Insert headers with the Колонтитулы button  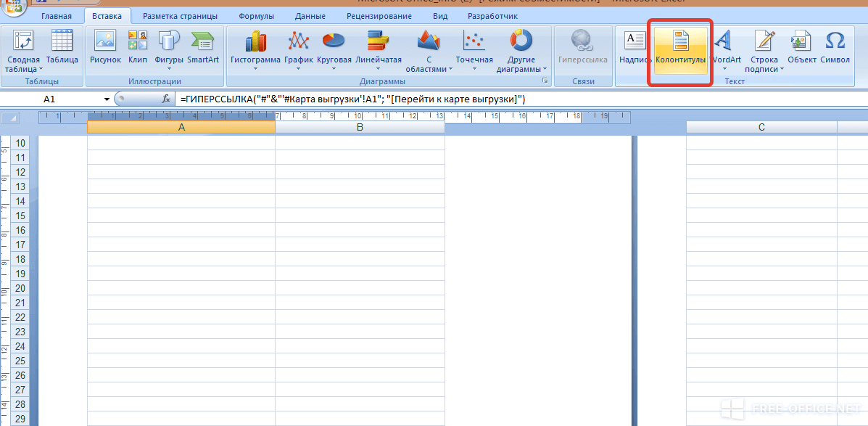click(679, 49)
